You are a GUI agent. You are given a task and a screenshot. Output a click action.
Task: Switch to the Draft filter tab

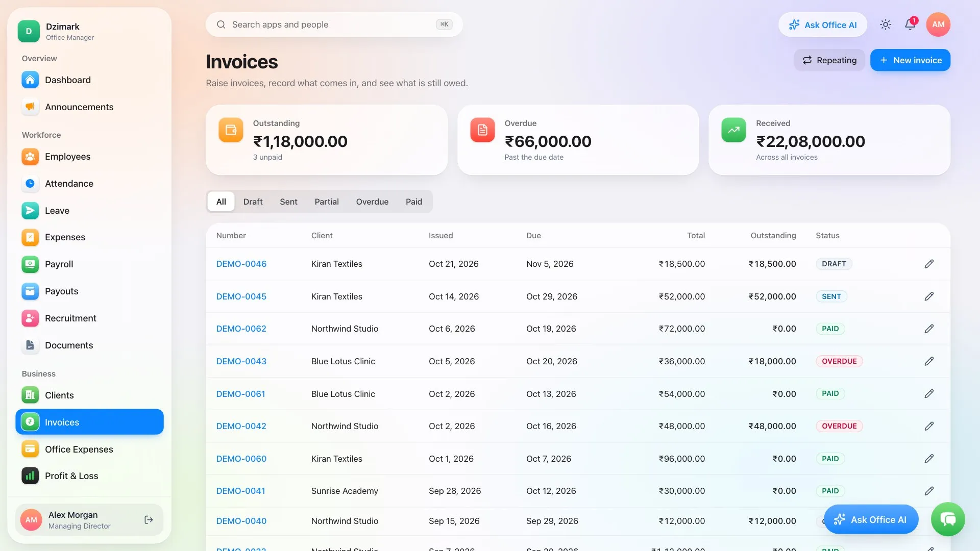253,202
